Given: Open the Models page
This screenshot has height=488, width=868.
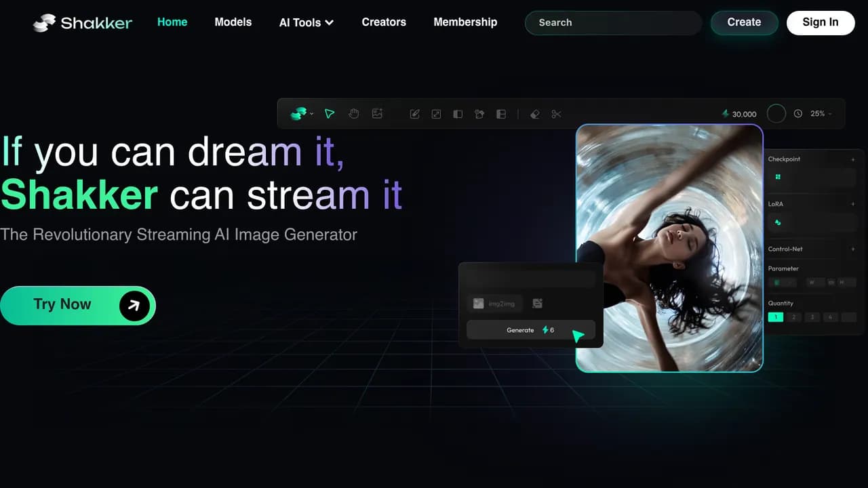Looking at the screenshot, I should [233, 22].
